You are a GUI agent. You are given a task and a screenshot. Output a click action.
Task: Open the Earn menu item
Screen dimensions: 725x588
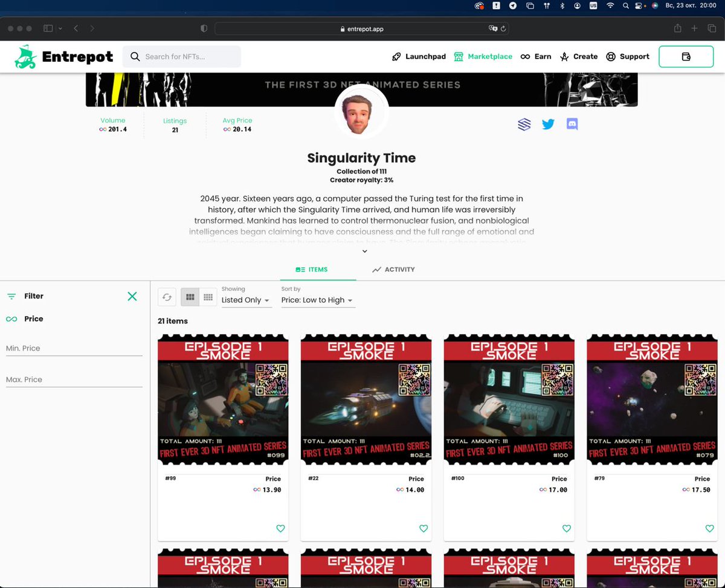point(536,57)
